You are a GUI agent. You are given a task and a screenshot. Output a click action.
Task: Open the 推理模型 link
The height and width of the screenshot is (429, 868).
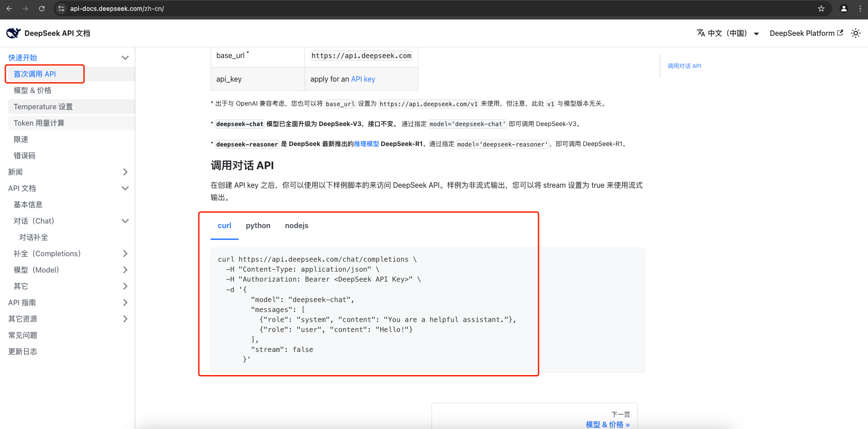[366, 144]
